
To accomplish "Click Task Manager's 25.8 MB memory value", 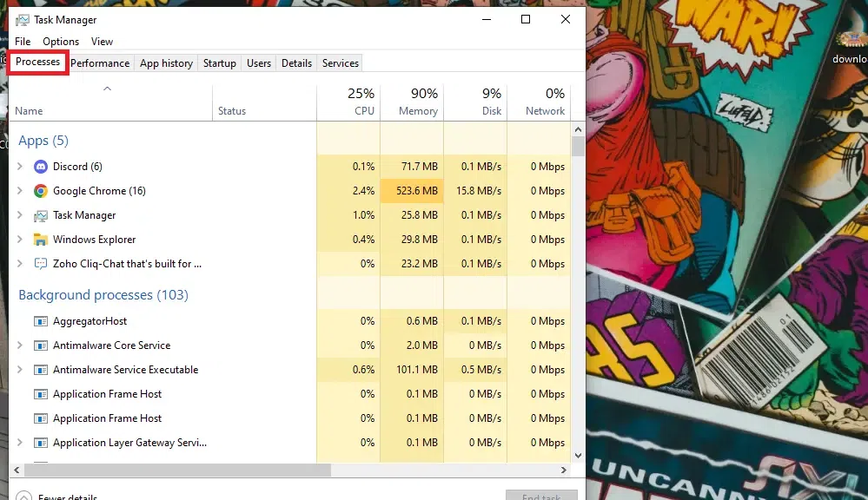I will (x=420, y=215).
